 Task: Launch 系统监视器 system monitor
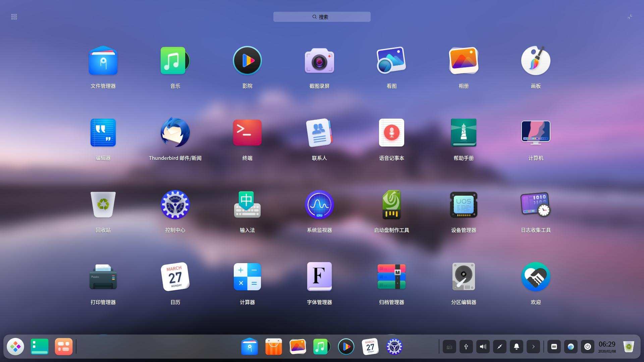click(319, 205)
